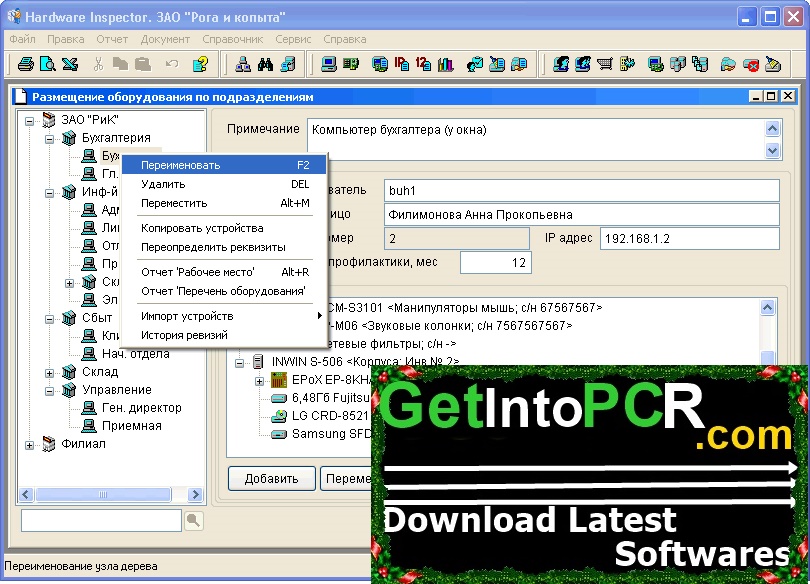
Task: Click the Филимонова Анна Прокопьевна field
Action: tap(582, 215)
